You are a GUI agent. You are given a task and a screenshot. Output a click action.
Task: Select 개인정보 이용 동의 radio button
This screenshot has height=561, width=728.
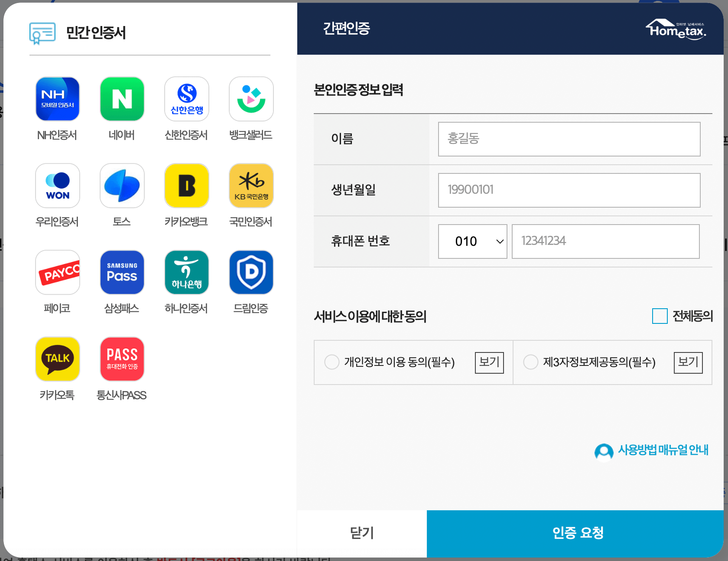click(x=331, y=362)
